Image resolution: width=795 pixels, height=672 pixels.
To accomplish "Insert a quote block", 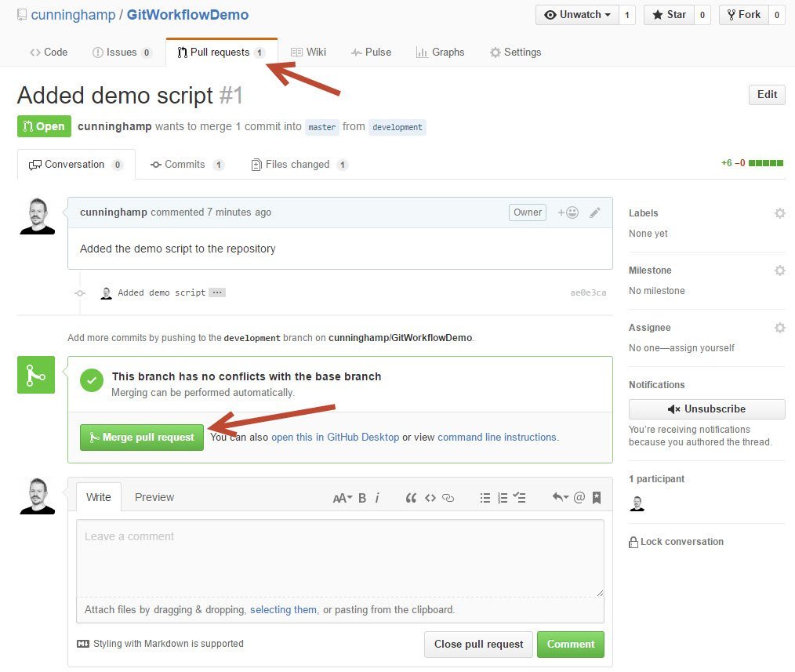I will (411, 498).
